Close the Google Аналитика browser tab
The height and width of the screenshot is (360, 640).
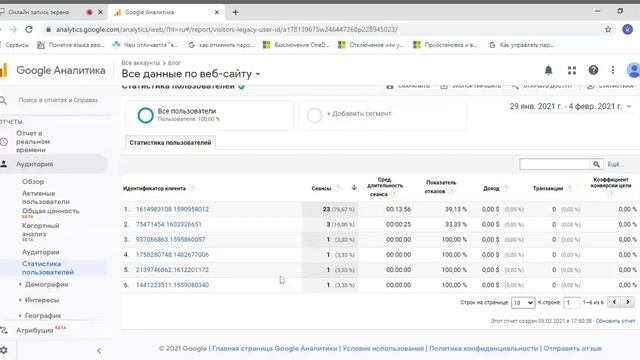tap(217, 12)
